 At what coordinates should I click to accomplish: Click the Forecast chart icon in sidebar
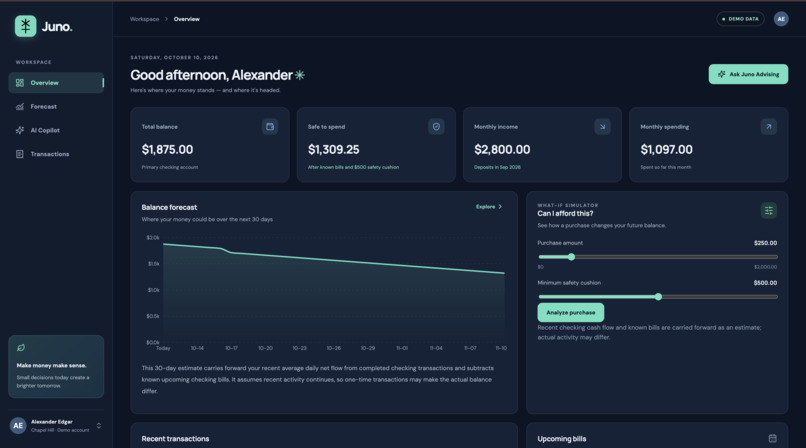click(x=20, y=106)
